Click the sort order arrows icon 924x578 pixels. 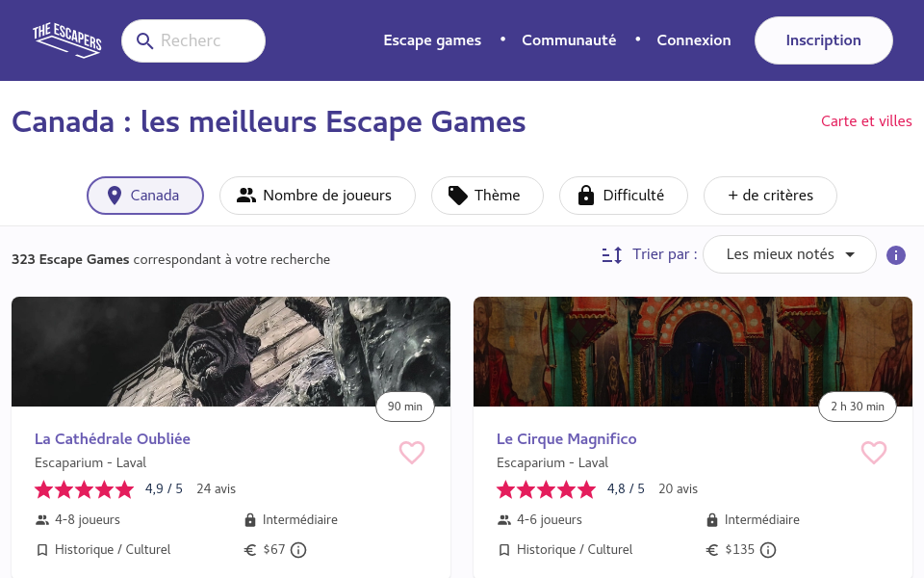pyautogui.click(x=612, y=255)
